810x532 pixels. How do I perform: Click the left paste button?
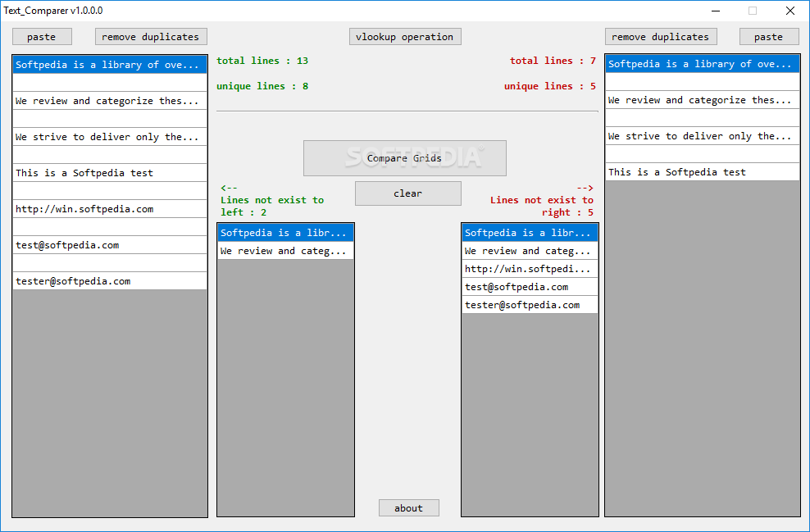point(42,37)
